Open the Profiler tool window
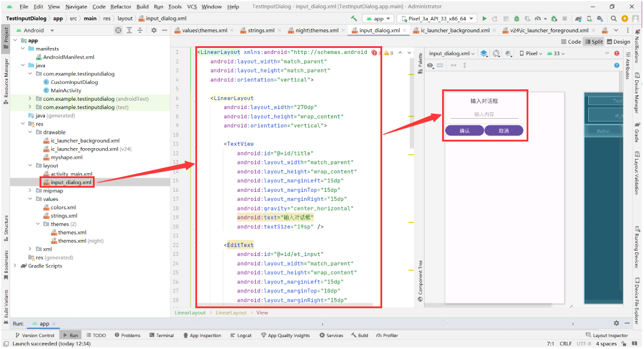 point(387,335)
